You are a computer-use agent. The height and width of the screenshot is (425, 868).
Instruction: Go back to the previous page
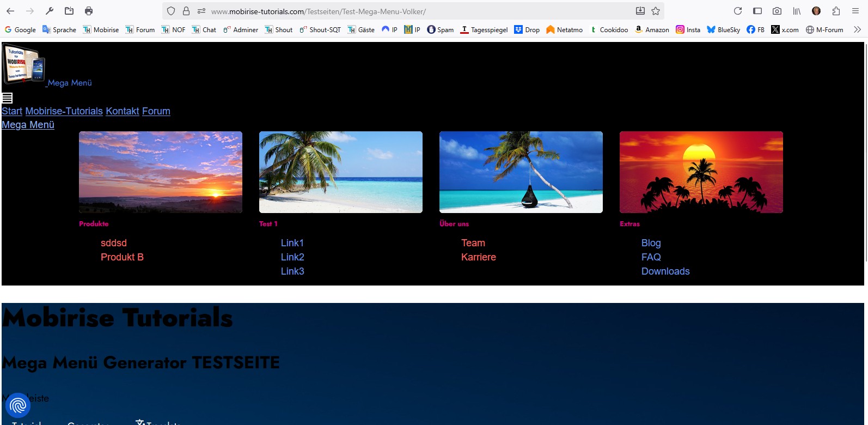tap(10, 11)
